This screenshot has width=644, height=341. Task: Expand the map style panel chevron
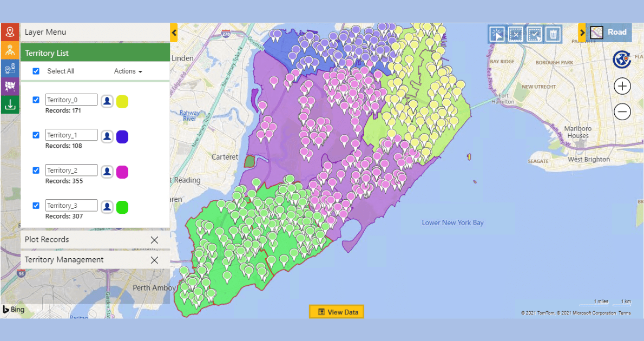click(x=582, y=32)
